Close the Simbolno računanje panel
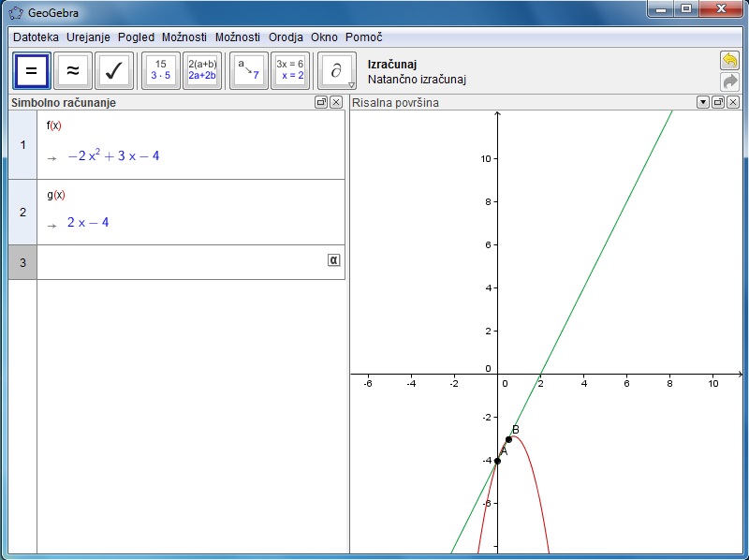The image size is (749, 560). coord(336,103)
